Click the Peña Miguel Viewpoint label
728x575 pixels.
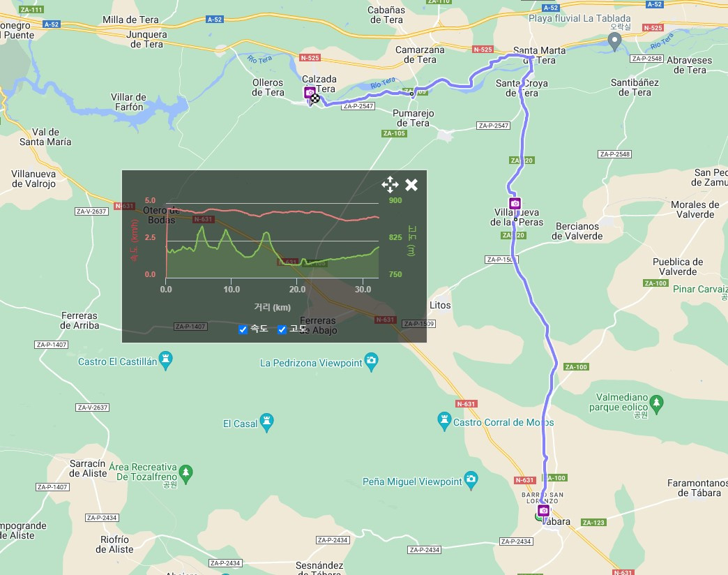click(412, 481)
